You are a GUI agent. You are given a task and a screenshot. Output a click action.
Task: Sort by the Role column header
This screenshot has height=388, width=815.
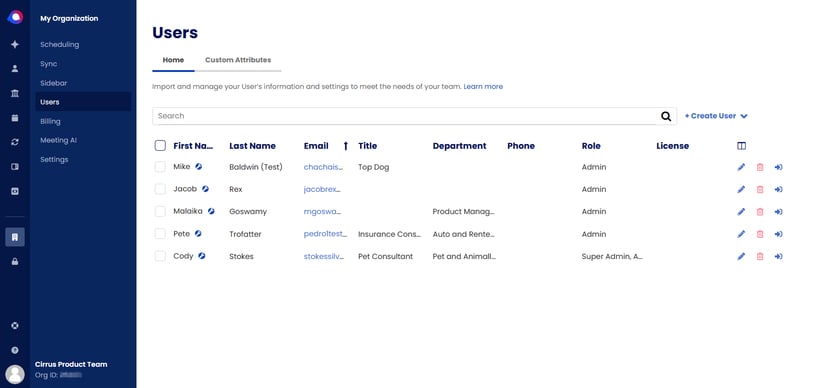(x=591, y=146)
